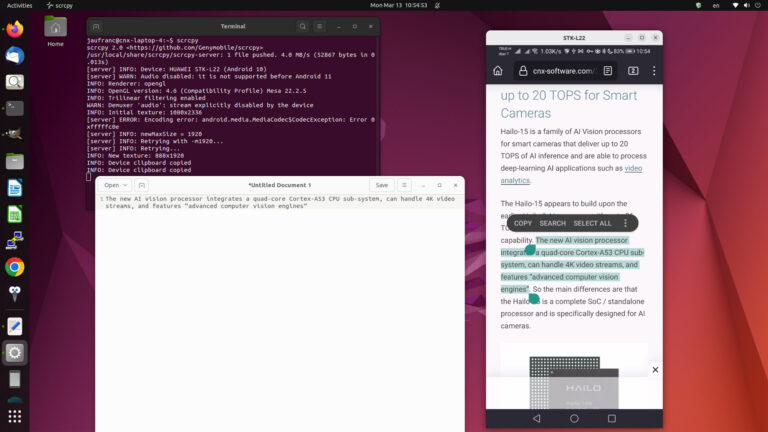The width and height of the screenshot is (768, 432).
Task: Expand text selection overflow options
Action: 625,223
